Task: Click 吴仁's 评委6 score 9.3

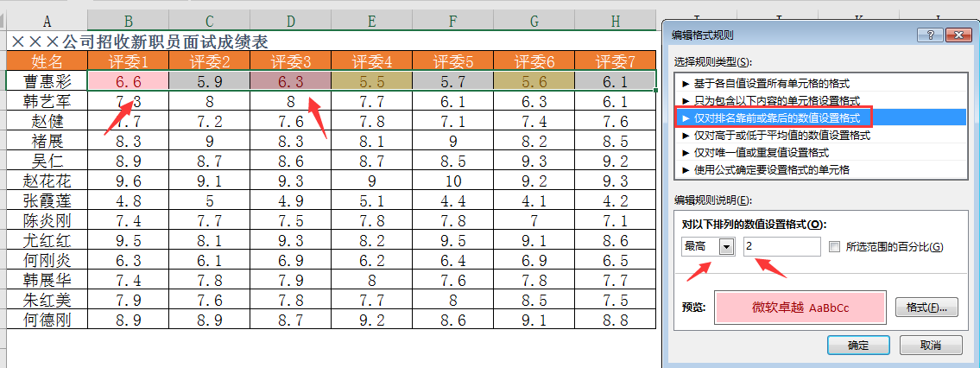Action: [534, 161]
